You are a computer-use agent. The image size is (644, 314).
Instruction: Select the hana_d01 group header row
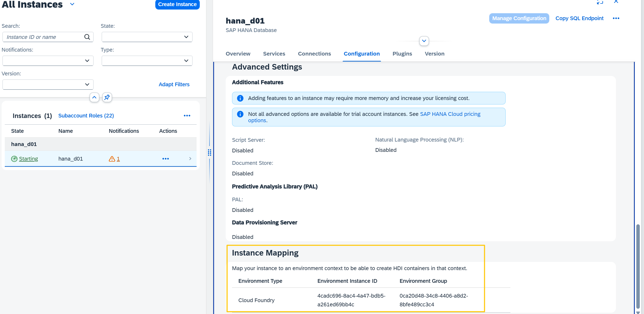point(101,144)
